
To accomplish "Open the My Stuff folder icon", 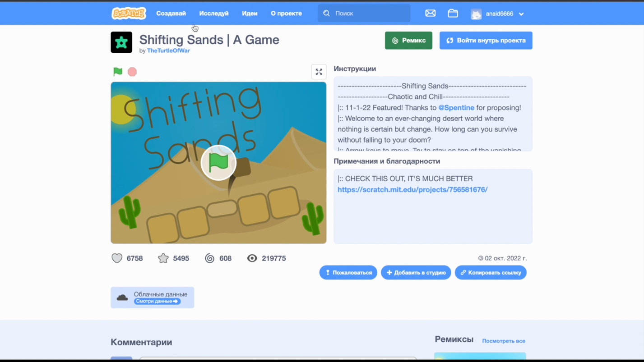I will (453, 14).
